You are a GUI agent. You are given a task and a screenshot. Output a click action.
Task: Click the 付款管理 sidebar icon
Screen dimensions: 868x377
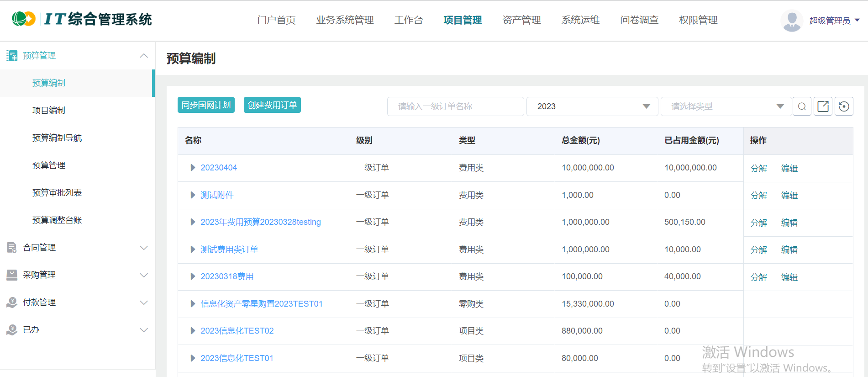click(12, 303)
